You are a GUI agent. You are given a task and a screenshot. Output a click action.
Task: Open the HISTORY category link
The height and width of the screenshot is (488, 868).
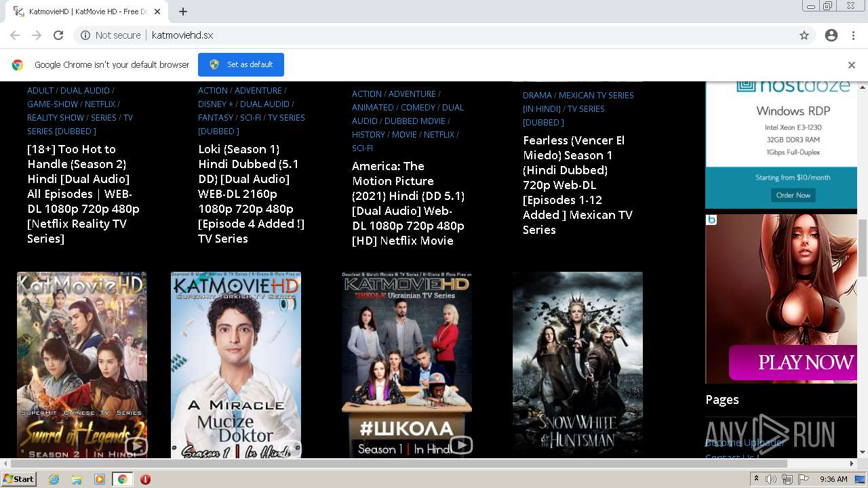[368, 134]
